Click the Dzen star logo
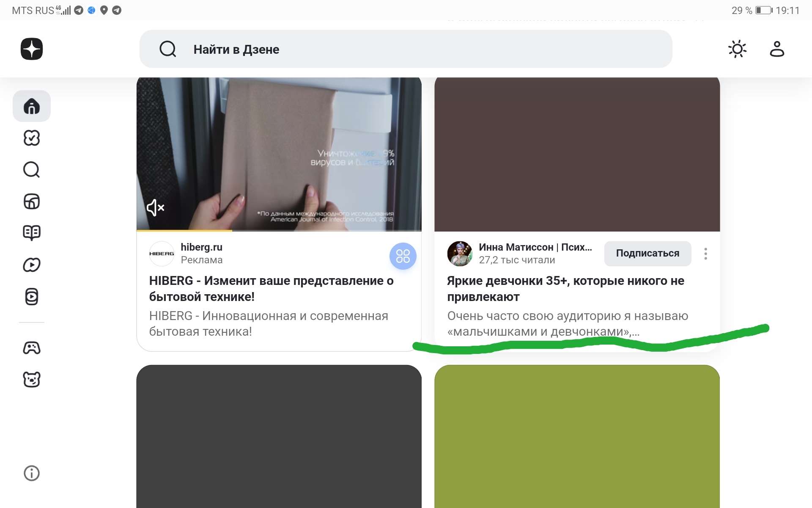The image size is (812, 508). coord(32,49)
